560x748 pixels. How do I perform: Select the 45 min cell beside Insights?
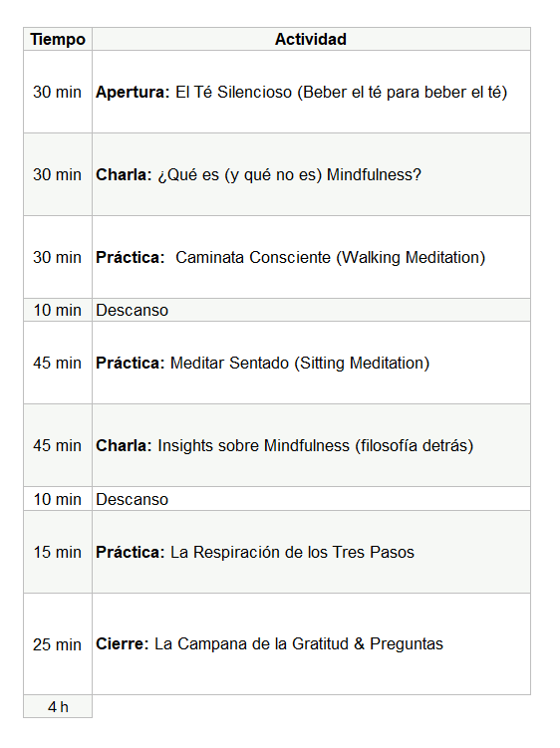click(x=58, y=445)
